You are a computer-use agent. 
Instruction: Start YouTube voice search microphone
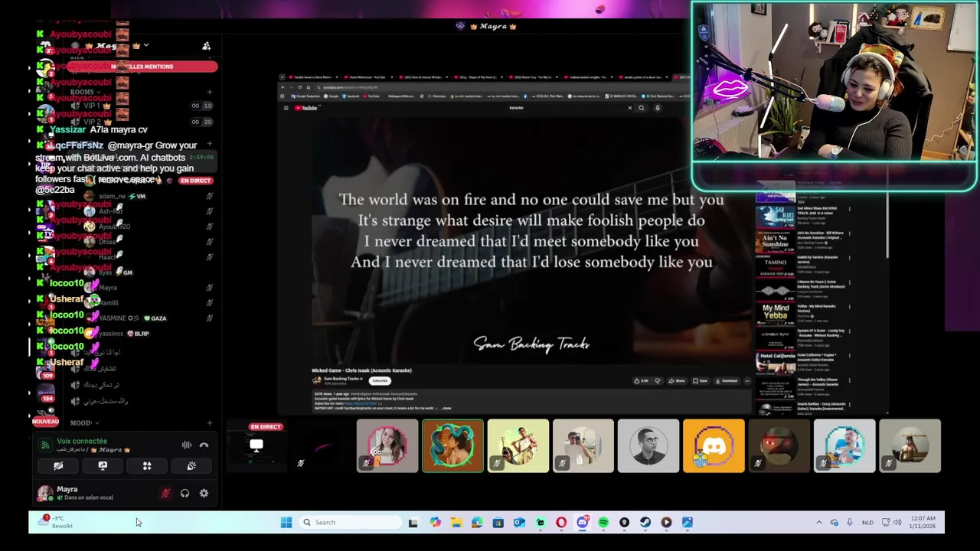[658, 108]
